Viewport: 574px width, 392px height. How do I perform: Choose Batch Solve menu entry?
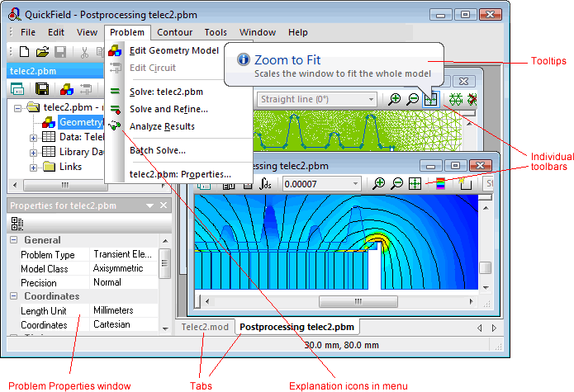coord(178,150)
